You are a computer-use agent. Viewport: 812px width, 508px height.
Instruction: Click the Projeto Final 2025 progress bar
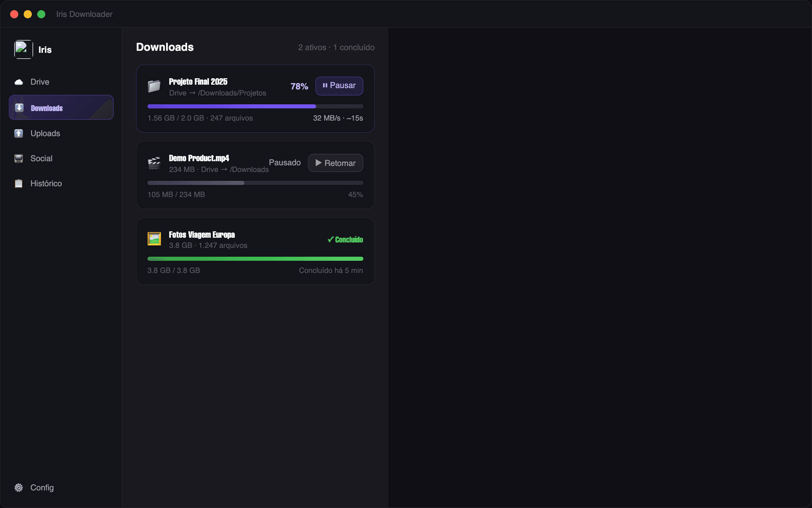255,106
